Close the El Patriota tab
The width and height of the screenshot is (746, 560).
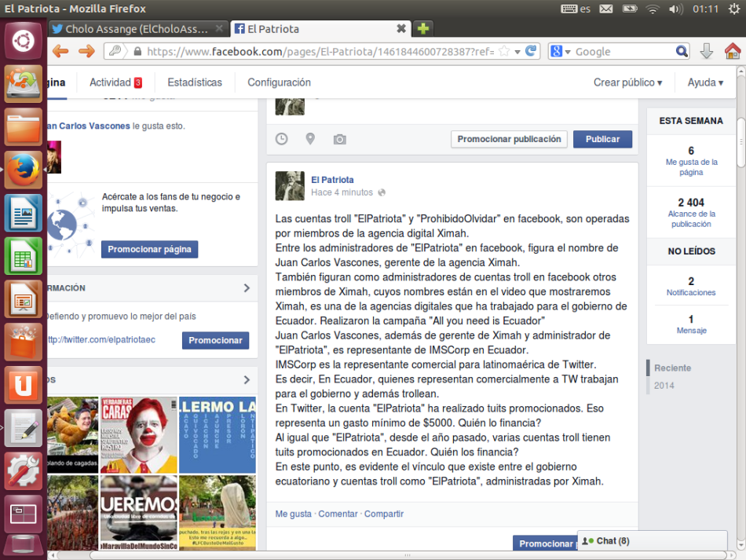pyautogui.click(x=401, y=29)
